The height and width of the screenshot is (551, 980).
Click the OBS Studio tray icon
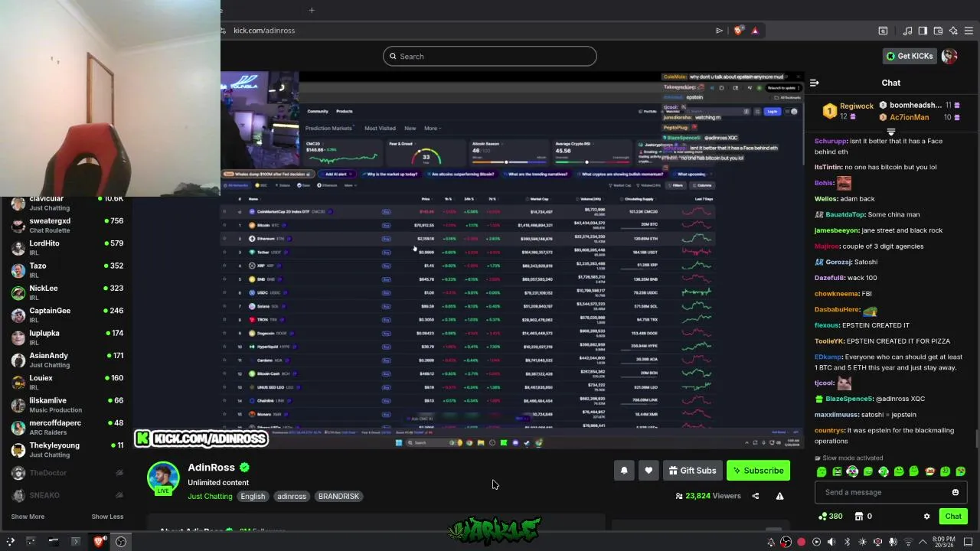click(x=786, y=542)
